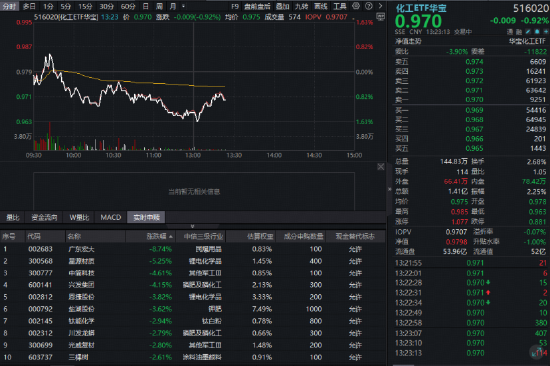Open 净值走势 link in quote panel
Viewport: 550px width, 366px height.
tap(408, 41)
